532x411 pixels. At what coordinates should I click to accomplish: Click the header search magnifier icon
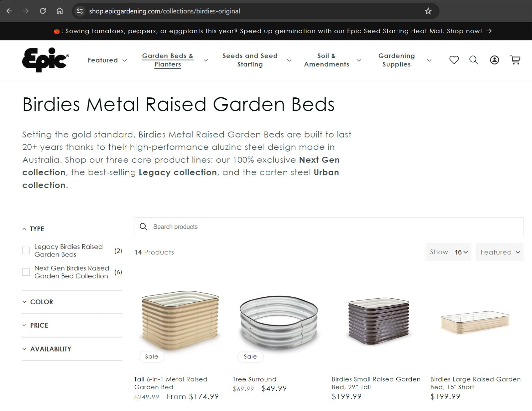point(473,60)
